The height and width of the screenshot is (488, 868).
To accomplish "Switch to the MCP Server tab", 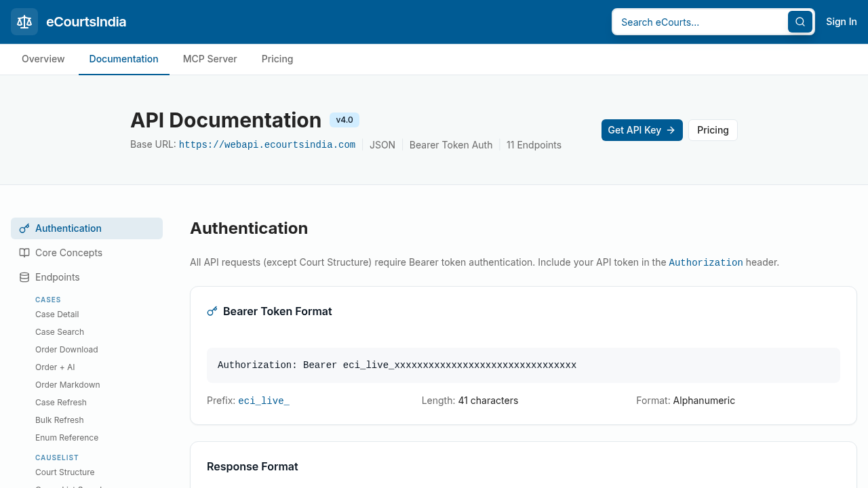I will pyautogui.click(x=210, y=59).
